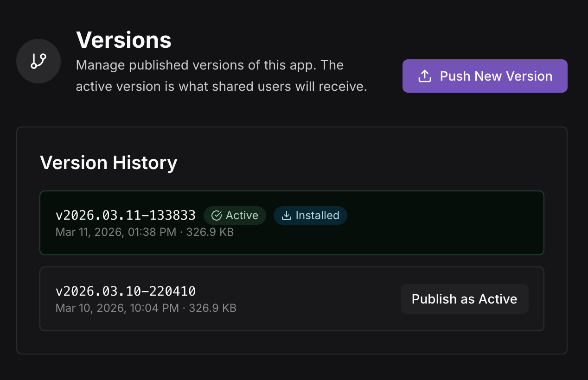
Task: Click the Versions page heading
Action: (124, 40)
